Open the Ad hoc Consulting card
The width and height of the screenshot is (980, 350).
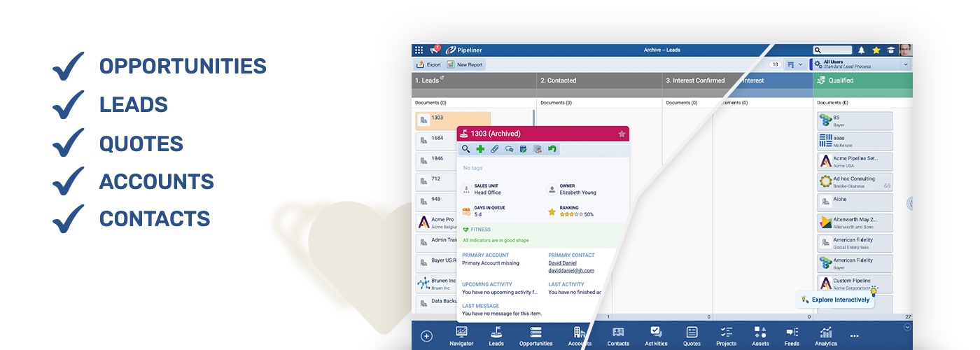[x=855, y=181]
